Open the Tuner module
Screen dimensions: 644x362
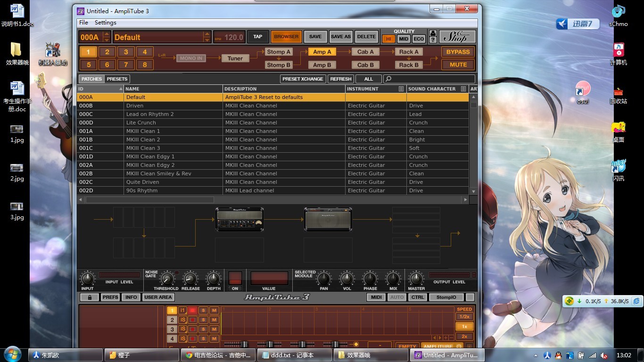(235, 58)
